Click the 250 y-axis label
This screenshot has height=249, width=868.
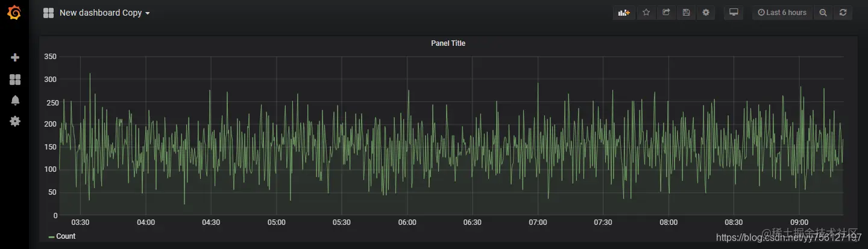[51, 102]
